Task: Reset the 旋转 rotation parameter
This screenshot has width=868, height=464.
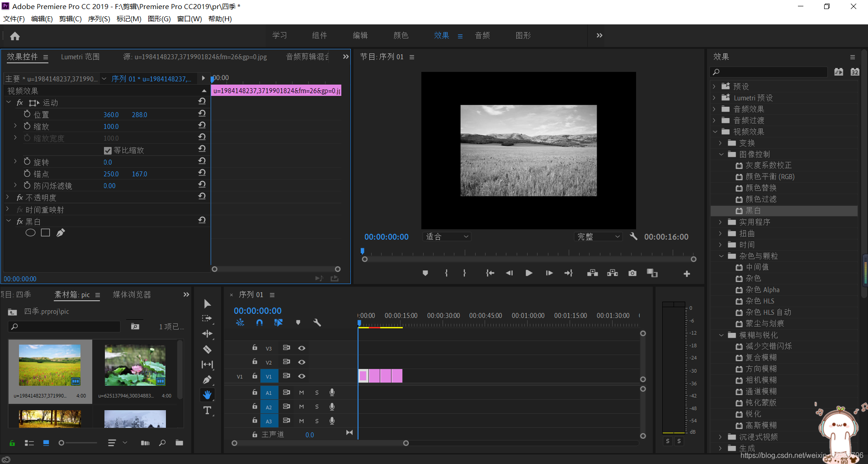Action: pyautogui.click(x=202, y=161)
